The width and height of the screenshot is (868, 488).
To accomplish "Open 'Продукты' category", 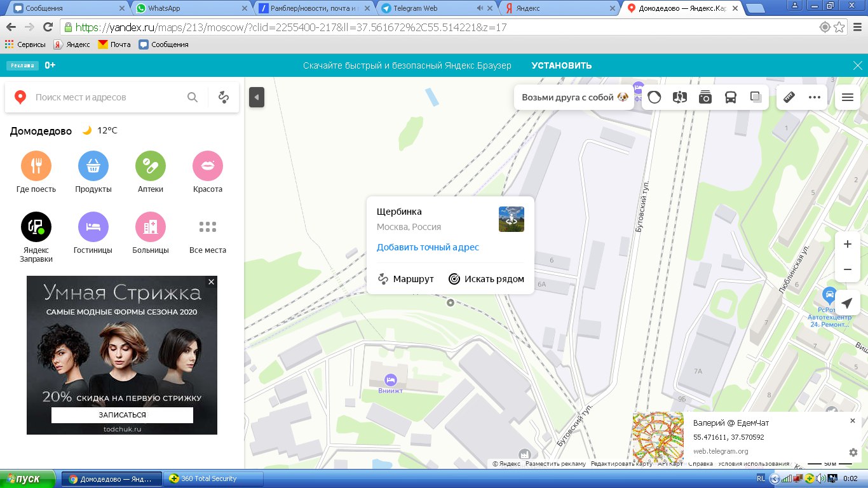I will click(x=93, y=172).
